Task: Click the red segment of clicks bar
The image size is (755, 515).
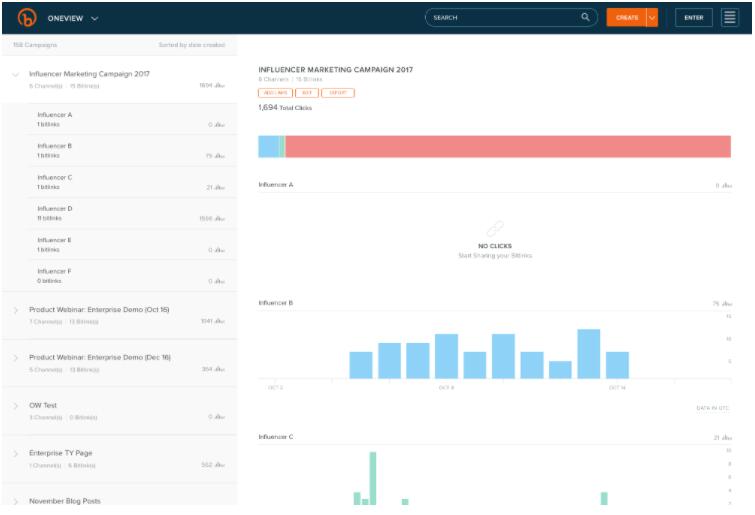Action: pyautogui.click(x=508, y=146)
